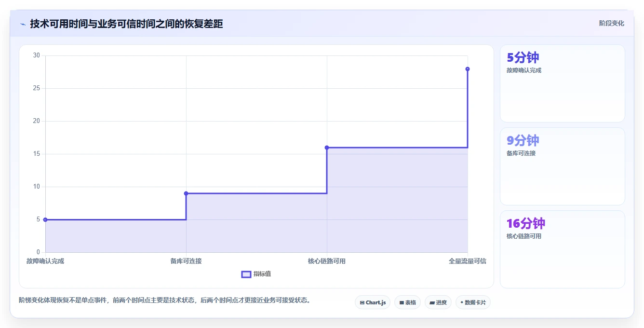Click the 核心链路可用 card caption
Image resolution: width=644 pixels, height=328 pixels.
524,236
